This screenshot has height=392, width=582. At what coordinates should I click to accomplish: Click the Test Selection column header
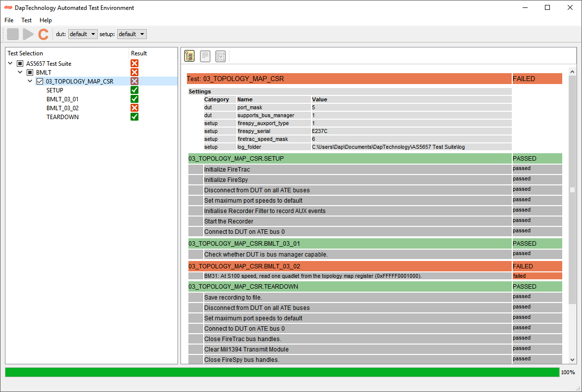coord(67,53)
